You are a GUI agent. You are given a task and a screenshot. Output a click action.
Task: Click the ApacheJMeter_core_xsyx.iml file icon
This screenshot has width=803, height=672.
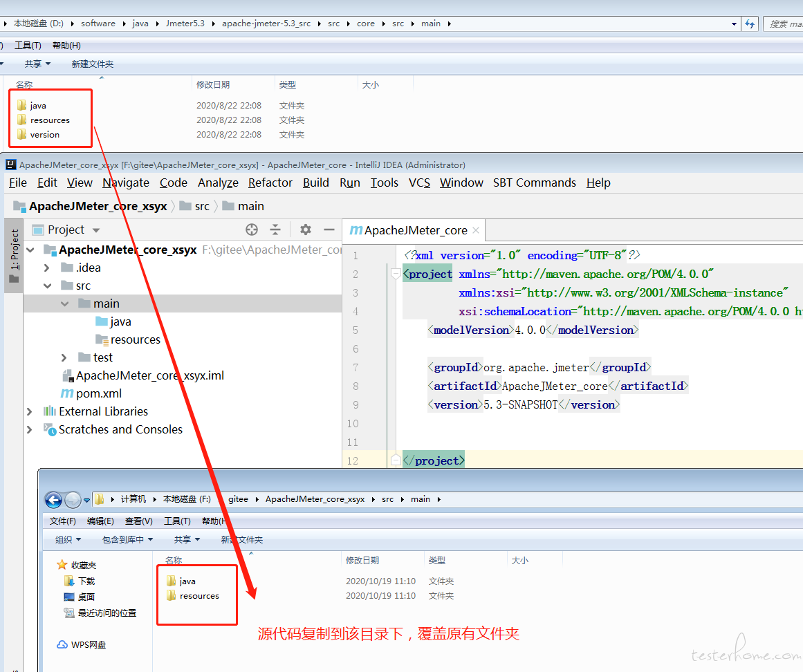[68, 375]
